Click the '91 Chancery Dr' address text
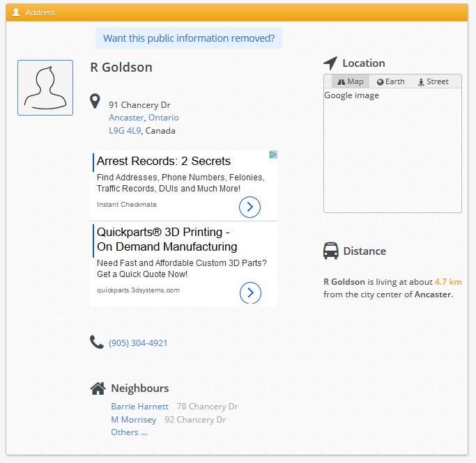 point(139,105)
